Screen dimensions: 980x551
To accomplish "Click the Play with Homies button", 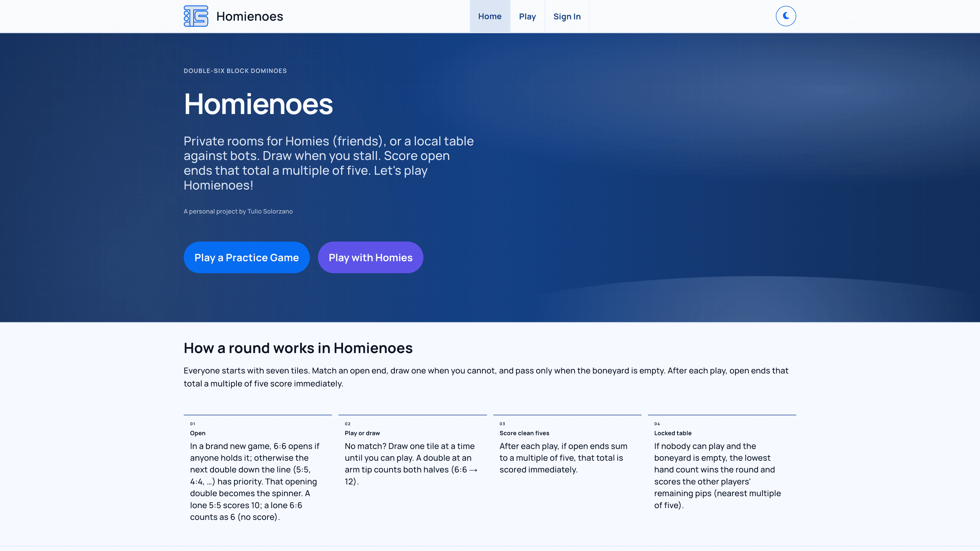I will 371,257.
